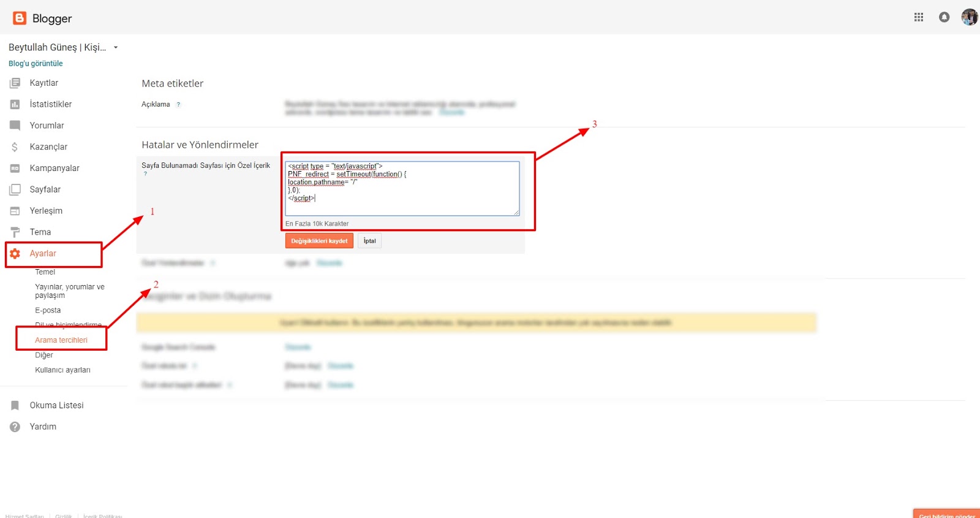Open İstatistikler menu item
Viewport: 980px width, 518px height.
tap(51, 104)
